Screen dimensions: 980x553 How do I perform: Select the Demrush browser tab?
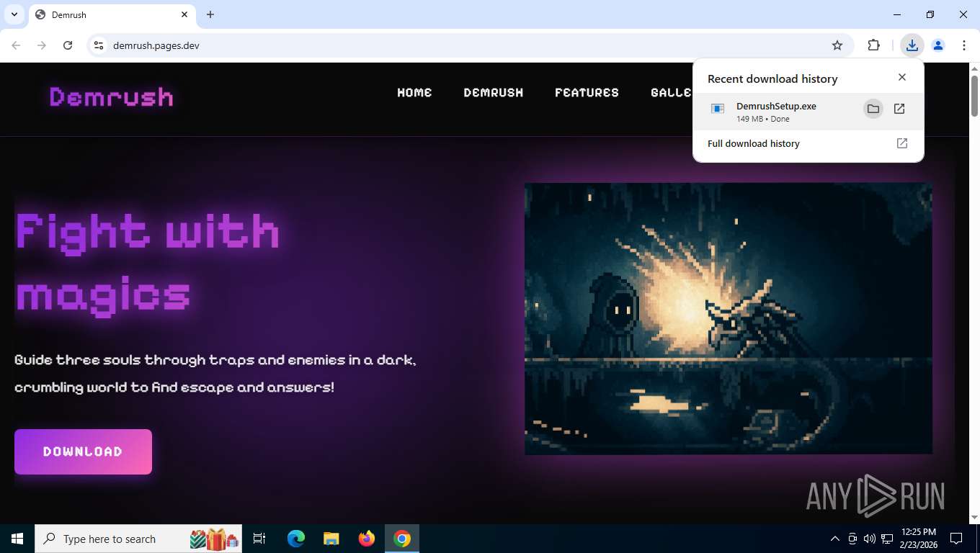112,14
